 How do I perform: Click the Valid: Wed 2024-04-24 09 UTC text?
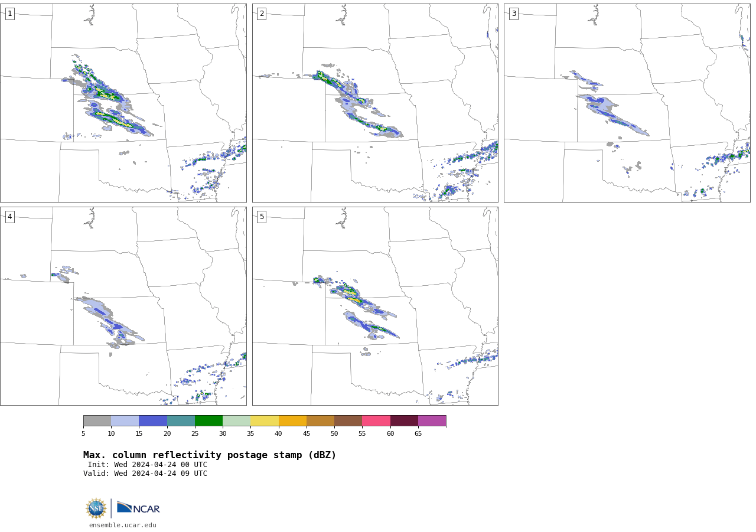click(x=145, y=474)
